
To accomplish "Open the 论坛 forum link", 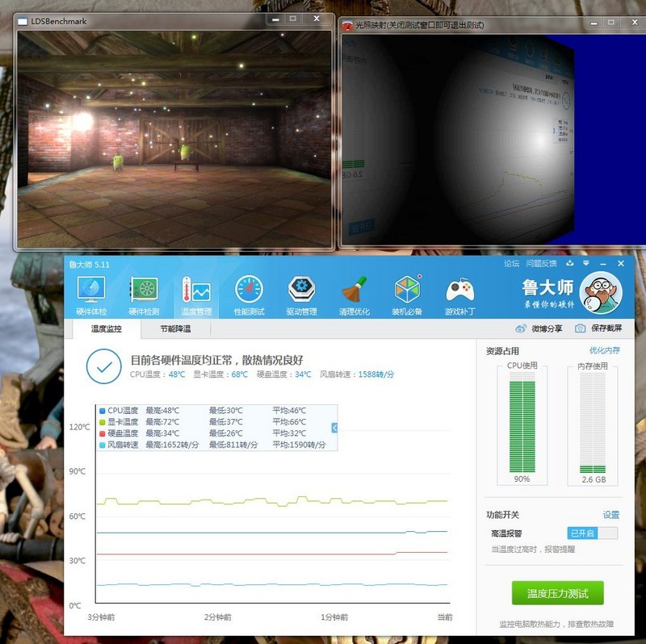I will 511,264.
